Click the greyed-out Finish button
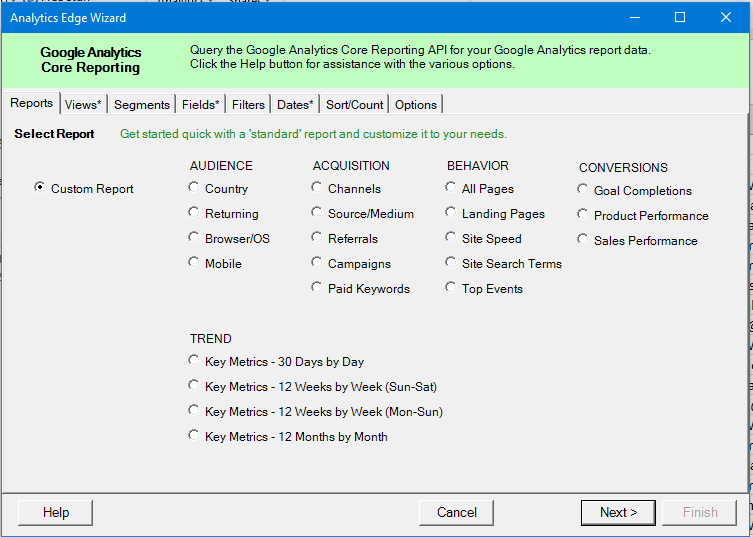Image resolution: width=753 pixels, height=537 pixels. click(700, 513)
